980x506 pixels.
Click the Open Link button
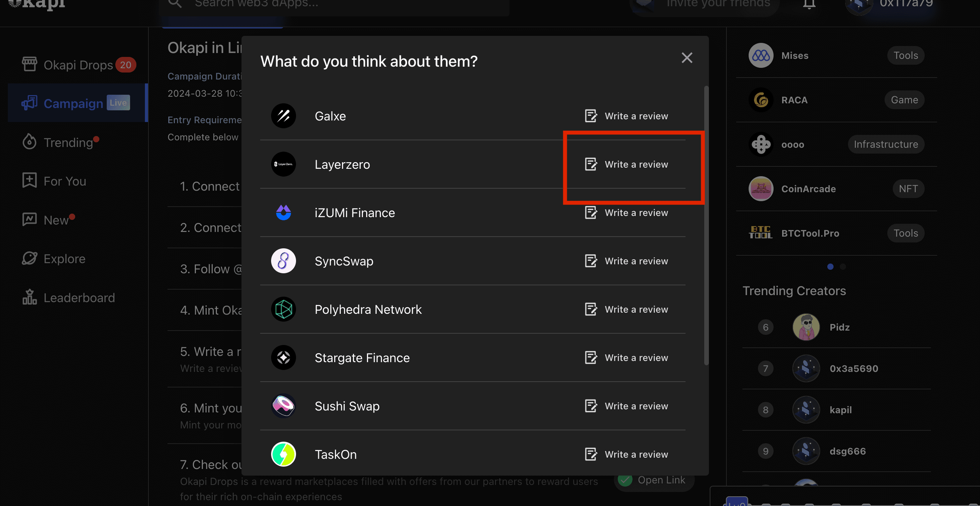click(x=654, y=480)
